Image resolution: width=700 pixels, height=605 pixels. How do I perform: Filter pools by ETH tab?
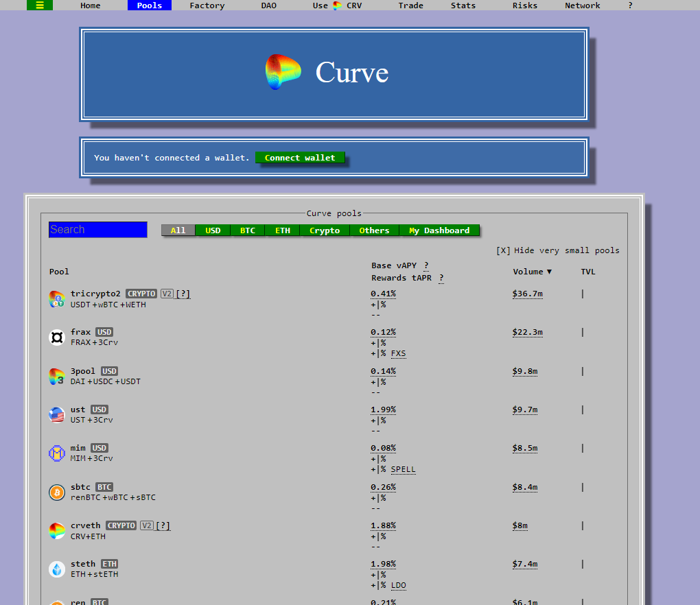pyautogui.click(x=283, y=230)
